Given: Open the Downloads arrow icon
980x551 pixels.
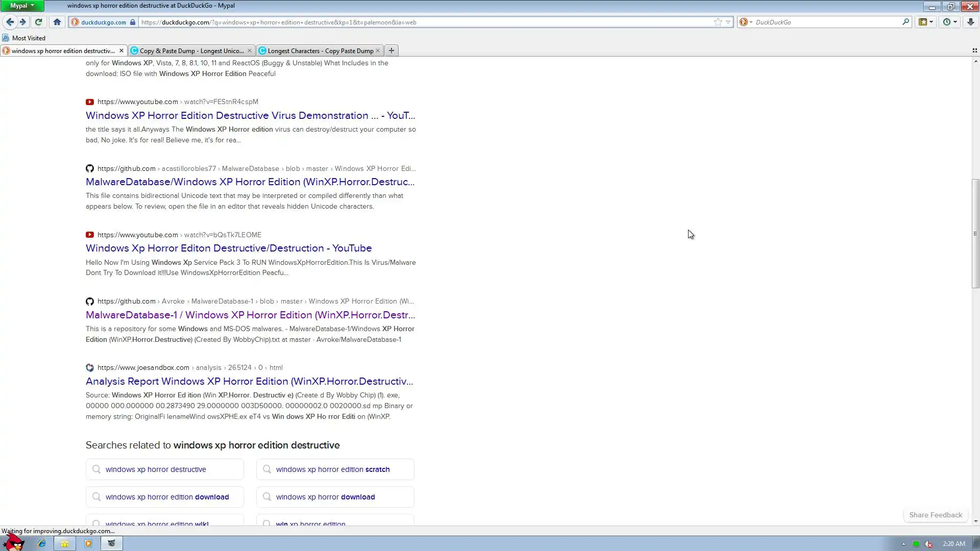Looking at the screenshot, I should pyautogui.click(x=970, y=22).
